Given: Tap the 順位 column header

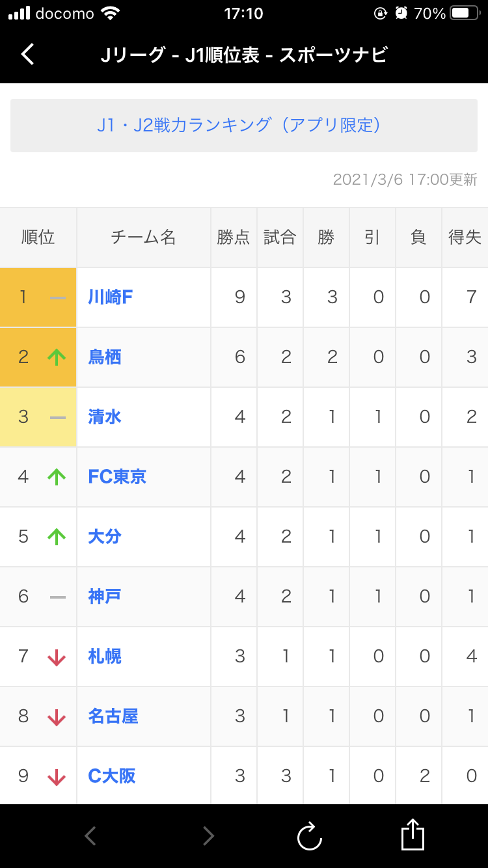Looking at the screenshot, I should [x=38, y=237].
